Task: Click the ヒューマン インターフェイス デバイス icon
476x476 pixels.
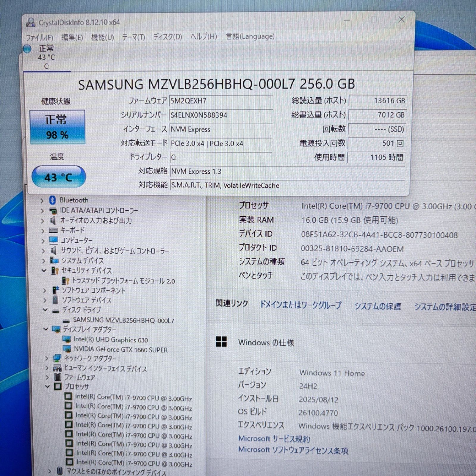Action: pyautogui.click(x=57, y=368)
